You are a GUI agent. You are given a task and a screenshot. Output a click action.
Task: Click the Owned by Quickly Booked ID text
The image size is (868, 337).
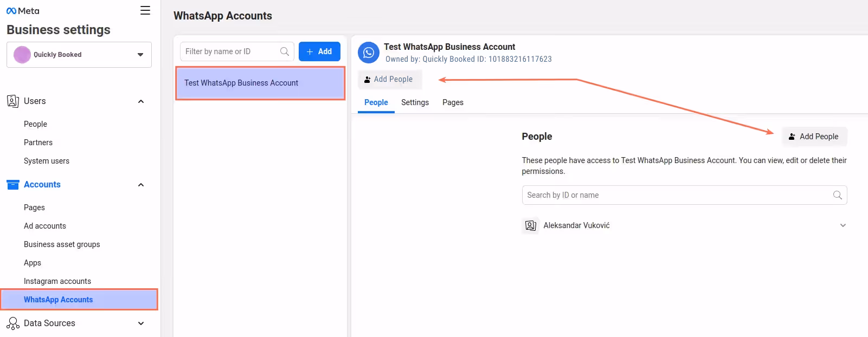click(x=468, y=59)
